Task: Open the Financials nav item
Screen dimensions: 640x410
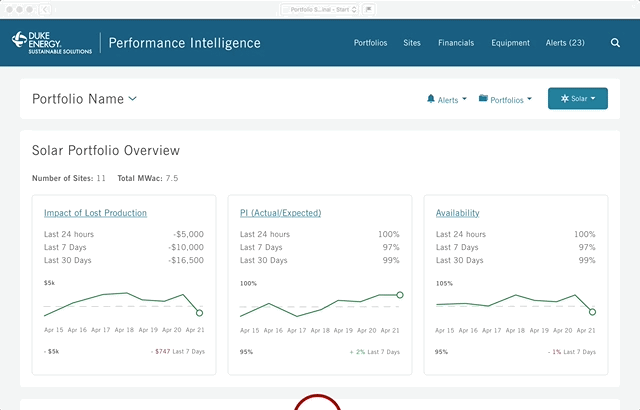Action: pos(456,43)
